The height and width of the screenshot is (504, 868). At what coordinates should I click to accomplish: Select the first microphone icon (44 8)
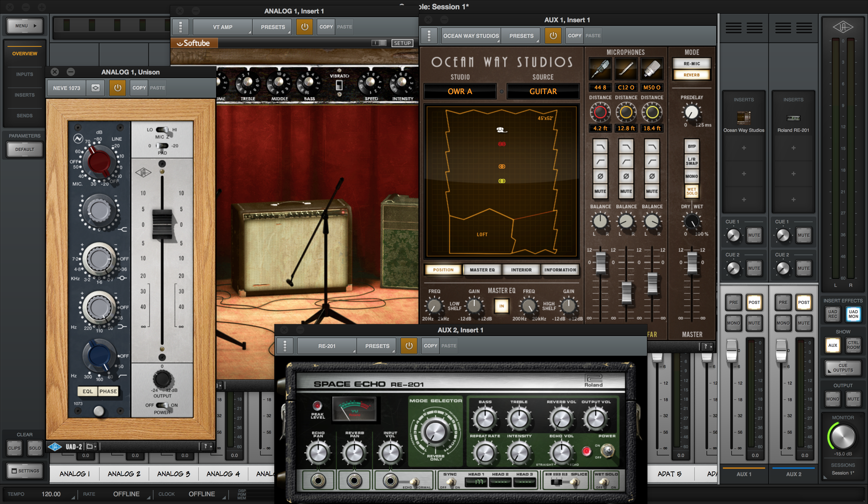[x=600, y=68]
